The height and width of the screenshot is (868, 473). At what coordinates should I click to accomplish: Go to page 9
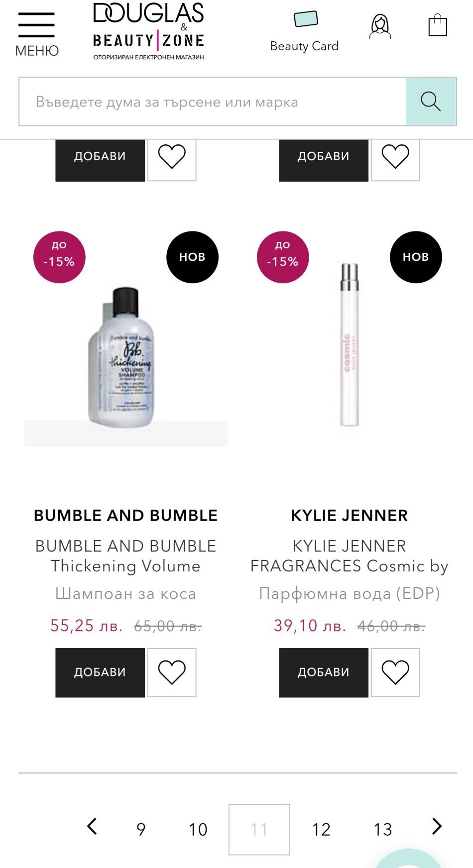(141, 829)
